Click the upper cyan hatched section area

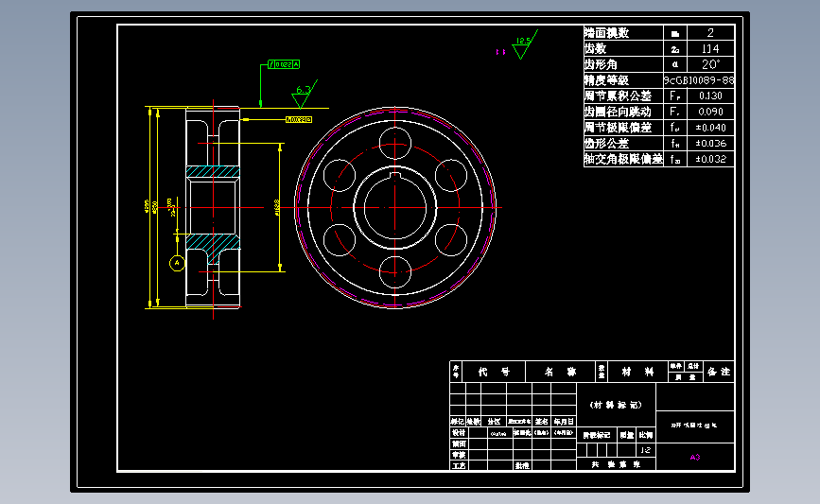point(213,171)
